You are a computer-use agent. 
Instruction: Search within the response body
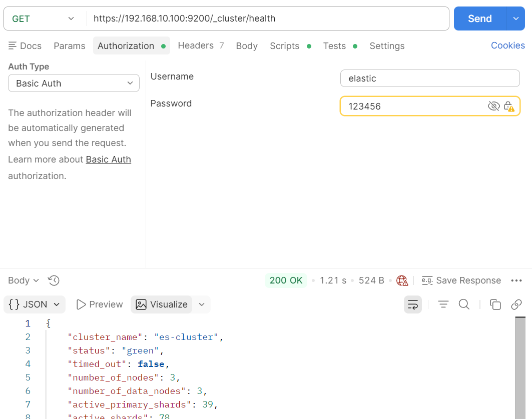coord(464,304)
